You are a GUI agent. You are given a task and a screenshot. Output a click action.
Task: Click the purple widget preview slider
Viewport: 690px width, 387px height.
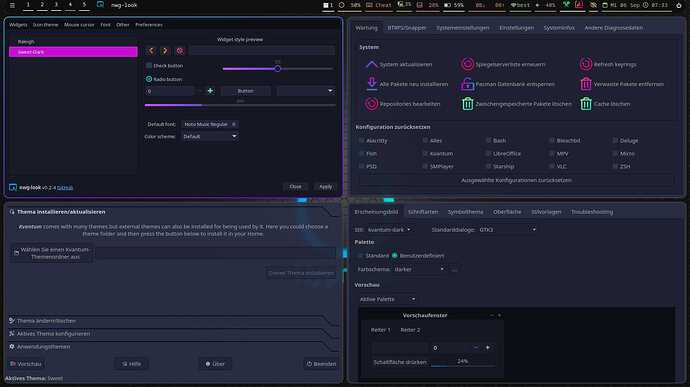277,69
